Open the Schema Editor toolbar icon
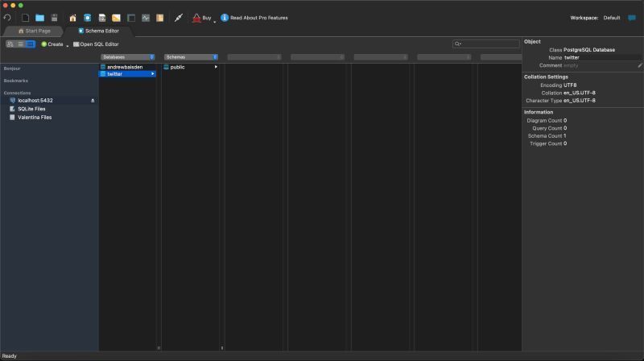The height and width of the screenshot is (361, 644). point(88,18)
